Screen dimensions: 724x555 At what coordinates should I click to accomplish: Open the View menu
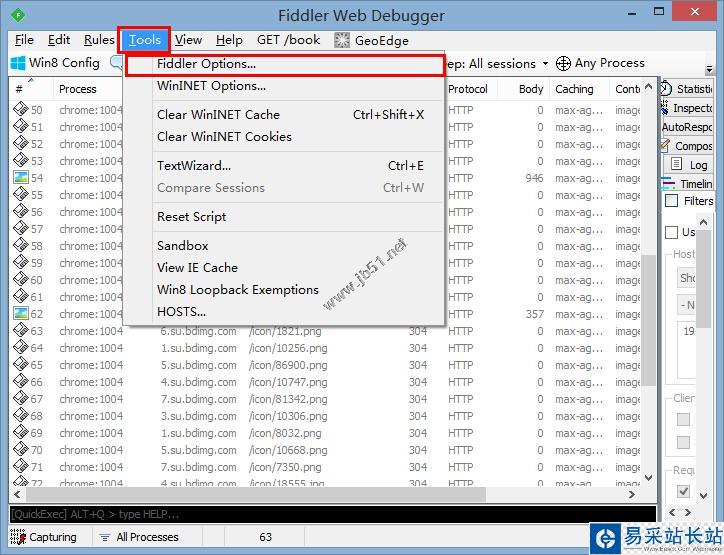point(188,40)
